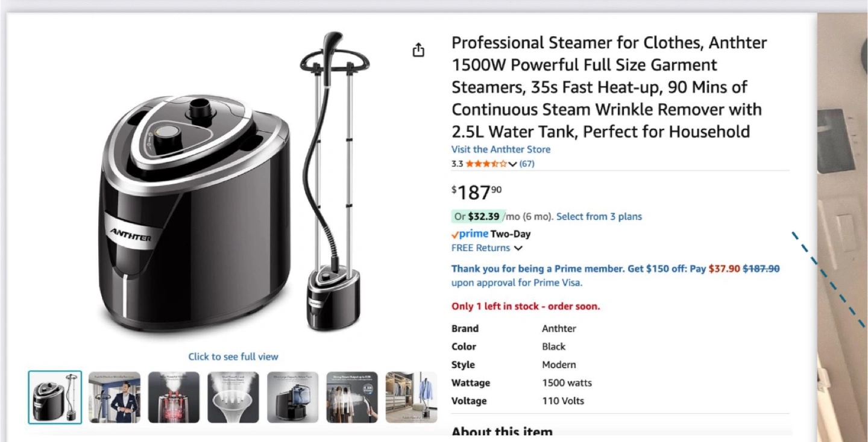
Task: Select the first steamer product thumbnail
Action: pos(55,397)
